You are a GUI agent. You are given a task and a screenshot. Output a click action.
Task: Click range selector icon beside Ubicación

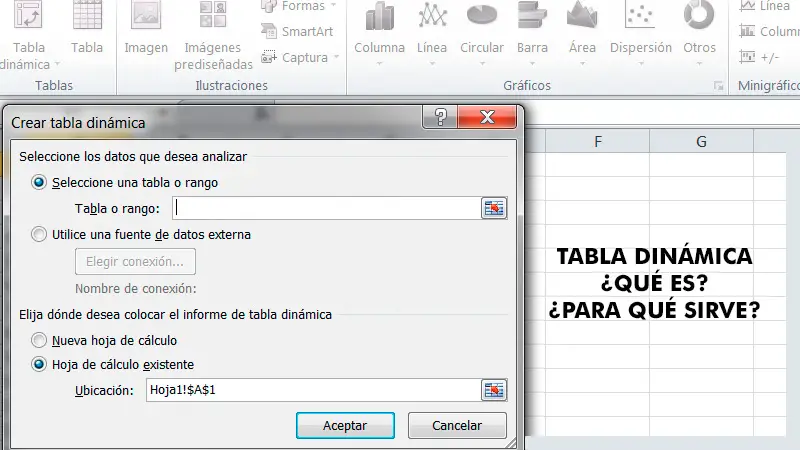click(494, 390)
